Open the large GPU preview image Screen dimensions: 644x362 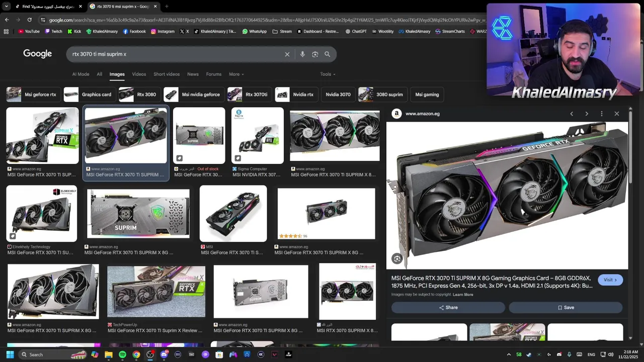pyautogui.click(x=507, y=196)
